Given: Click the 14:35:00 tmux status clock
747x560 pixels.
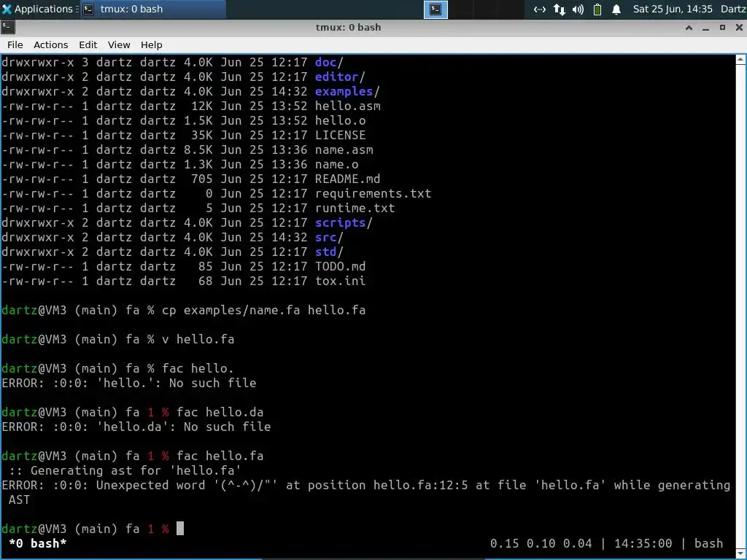Looking at the screenshot, I should [643, 543].
